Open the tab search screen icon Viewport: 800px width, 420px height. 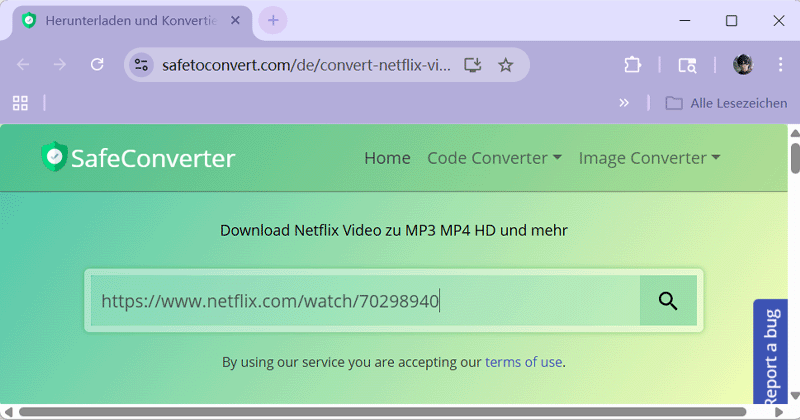click(687, 65)
